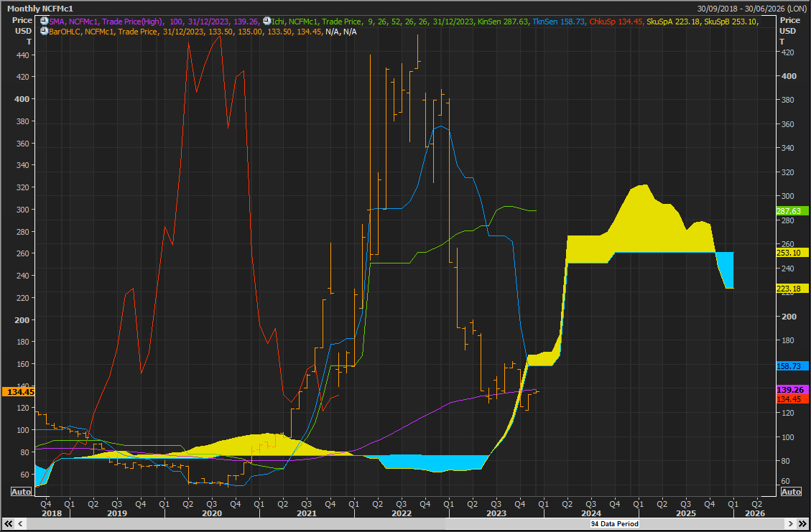Step chart back with single left arrow
This screenshot has height=532, width=811.
click(19, 523)
